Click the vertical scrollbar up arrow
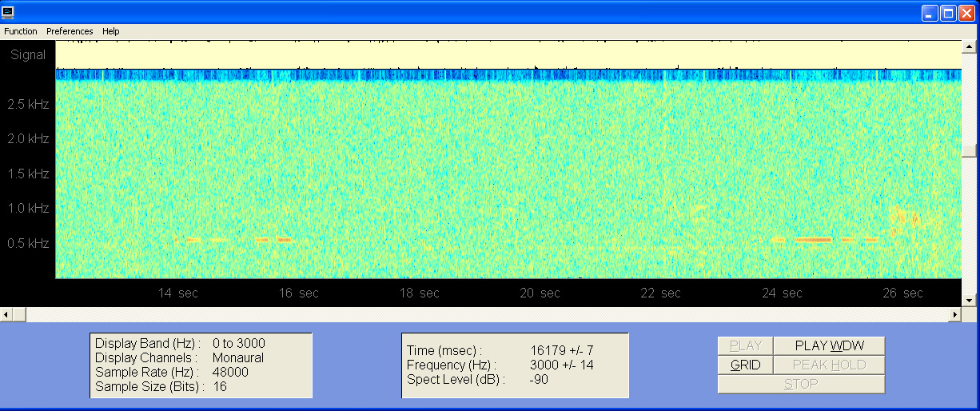Screen dimensions: 980x411 970,47
